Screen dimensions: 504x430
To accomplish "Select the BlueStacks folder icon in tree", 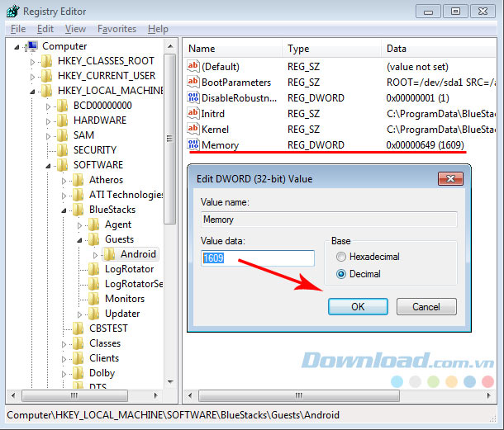I will 78,210.
